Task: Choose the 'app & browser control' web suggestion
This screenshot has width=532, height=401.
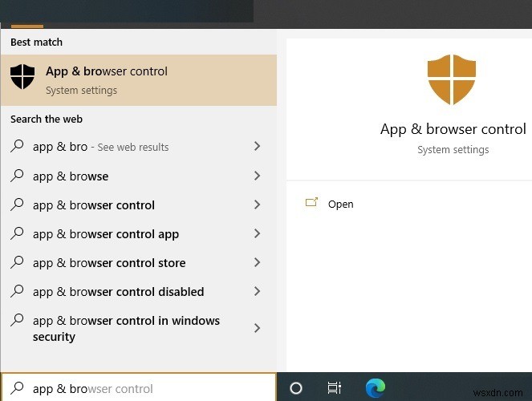Action: [x=139, y=205]
